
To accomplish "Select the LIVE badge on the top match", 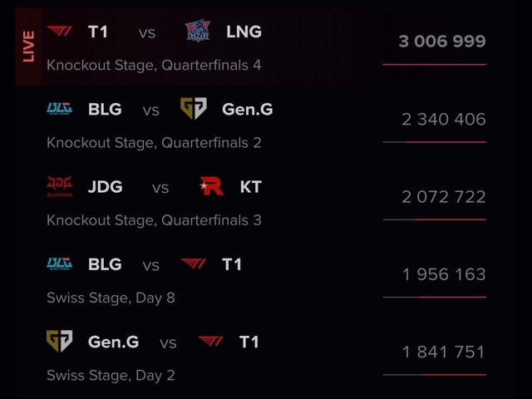I will [x=29, y=47].
